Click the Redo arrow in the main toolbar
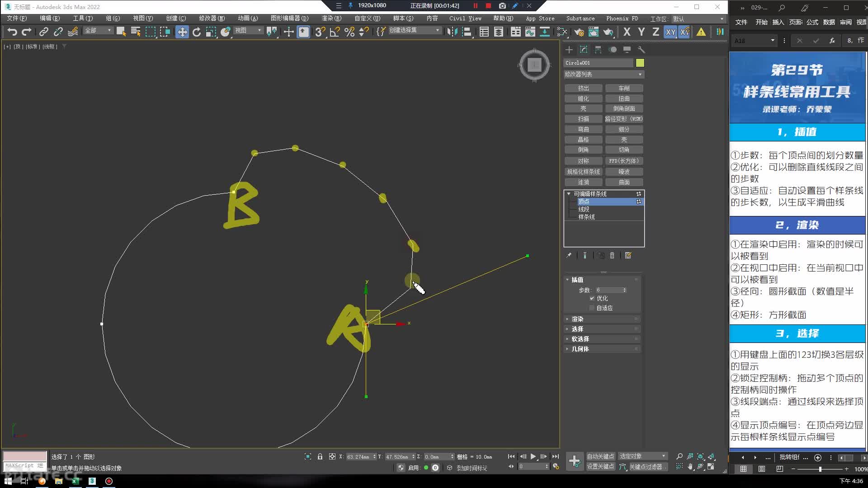 point(27,32)
